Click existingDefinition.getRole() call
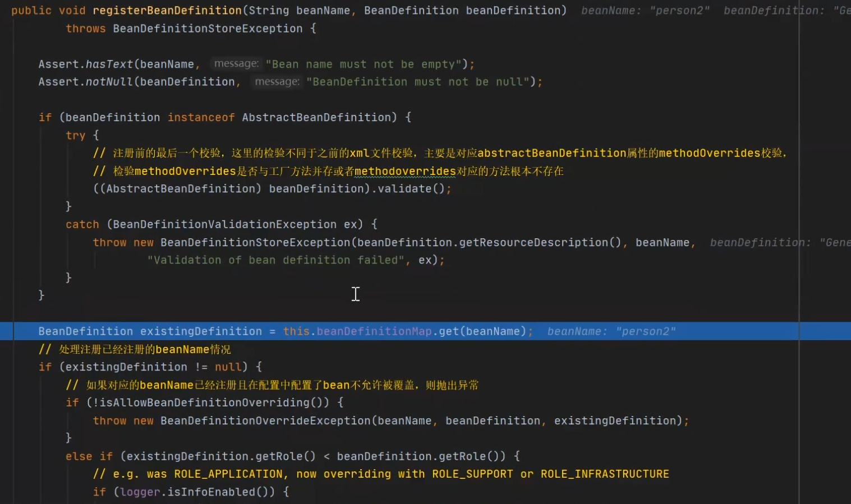Viewport: 851px width, 504px height. pyautogui.click(x=221, y=456)
